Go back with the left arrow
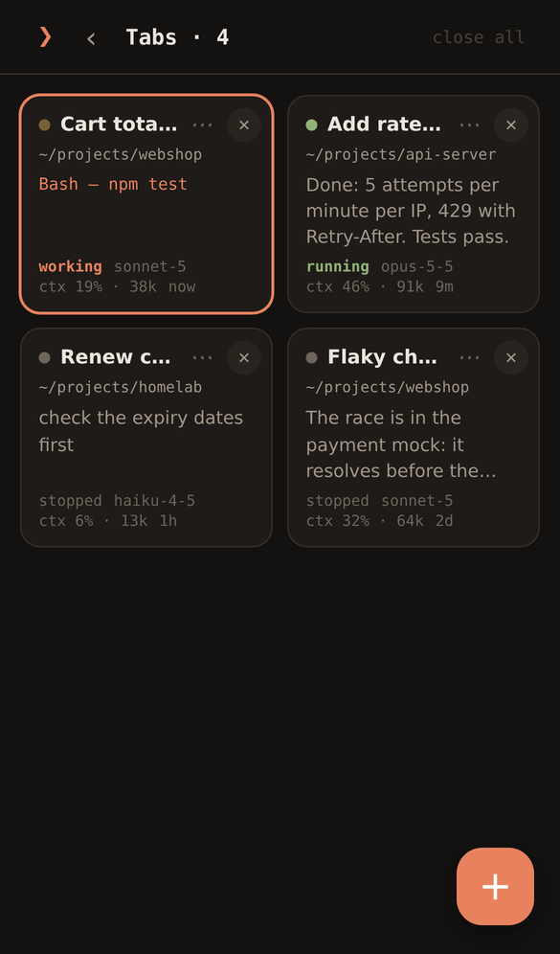Viewport: 560px width, 954px height. pos(91,39)
